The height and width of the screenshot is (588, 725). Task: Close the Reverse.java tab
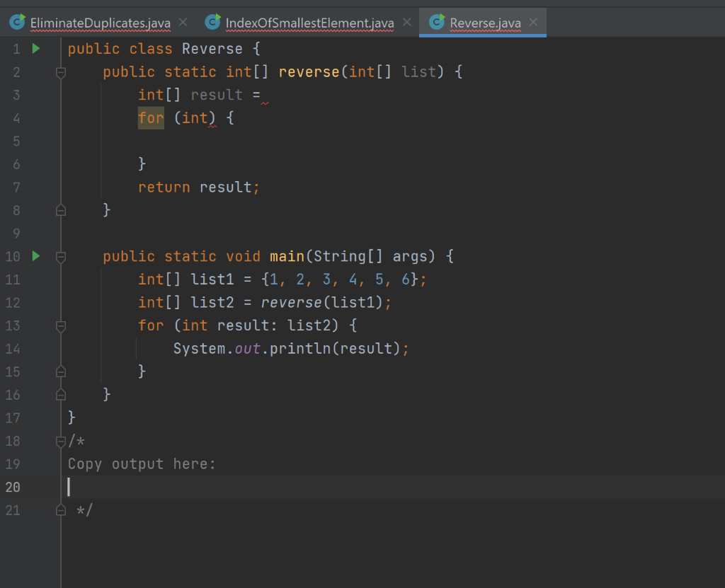pos(534,22)
